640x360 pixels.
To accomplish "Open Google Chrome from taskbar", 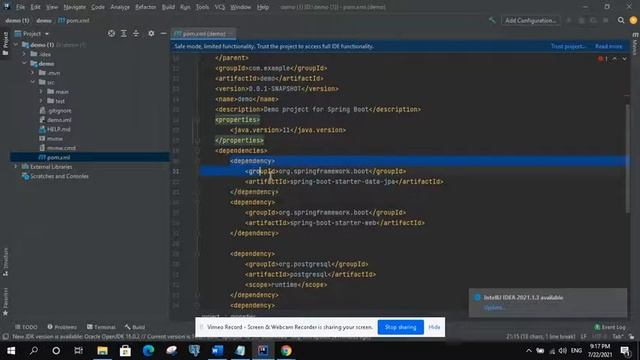I will click(286, 351).
